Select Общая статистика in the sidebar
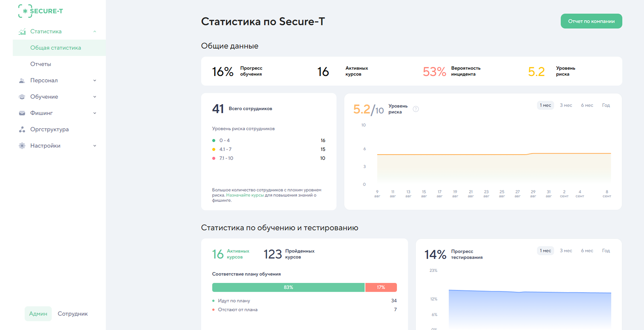The height and width of the screenshot is (330, 644). pyautogui.click(x=55, y=48)
